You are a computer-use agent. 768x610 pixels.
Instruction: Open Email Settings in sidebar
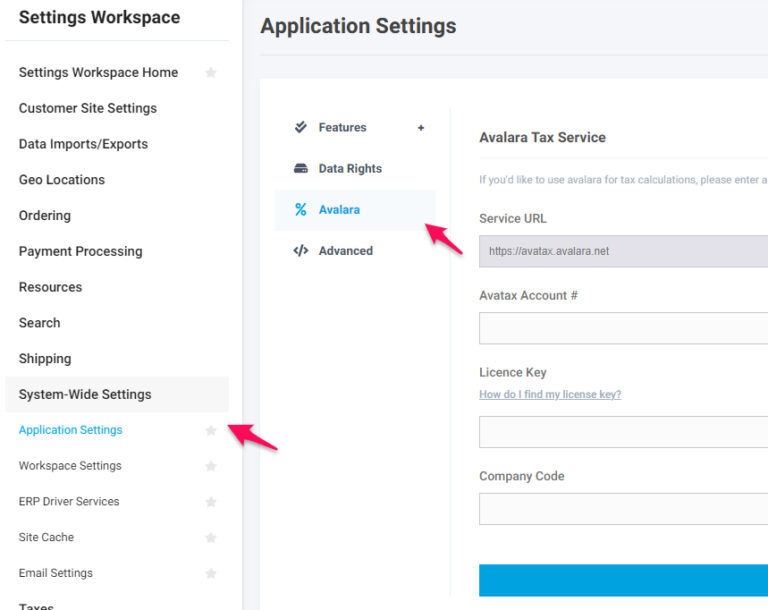tap(55, 573)
